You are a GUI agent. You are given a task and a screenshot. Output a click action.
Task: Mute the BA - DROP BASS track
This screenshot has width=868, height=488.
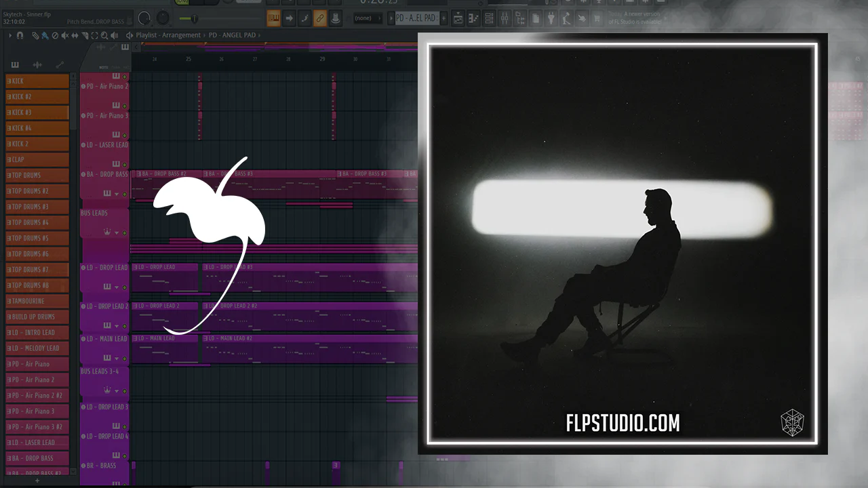click(125, 194)
